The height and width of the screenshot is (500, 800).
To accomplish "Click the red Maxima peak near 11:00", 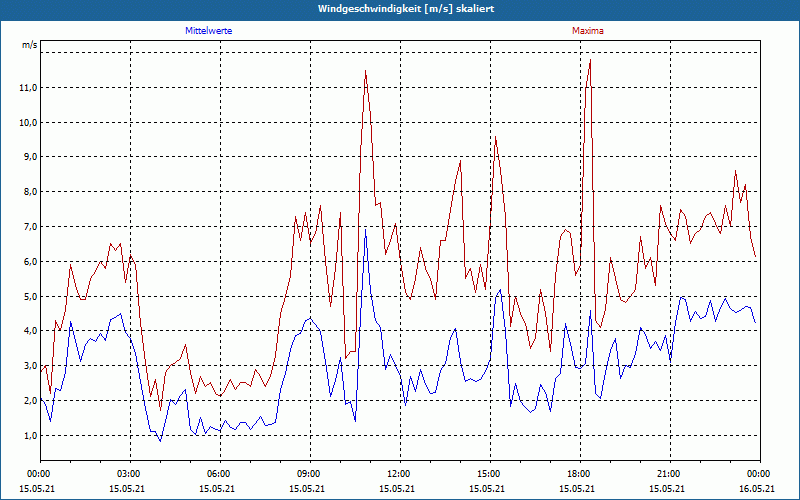I will [365, 71].
